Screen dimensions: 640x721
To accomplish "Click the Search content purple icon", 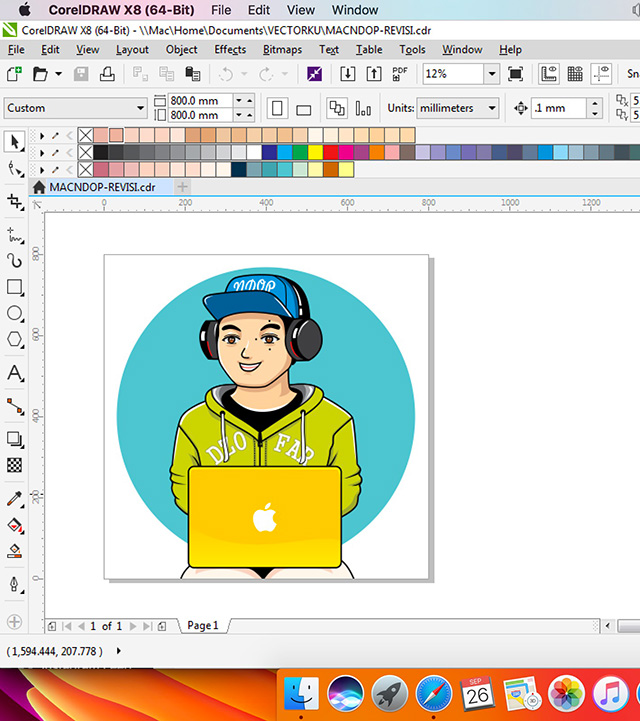I will [314, 74].
